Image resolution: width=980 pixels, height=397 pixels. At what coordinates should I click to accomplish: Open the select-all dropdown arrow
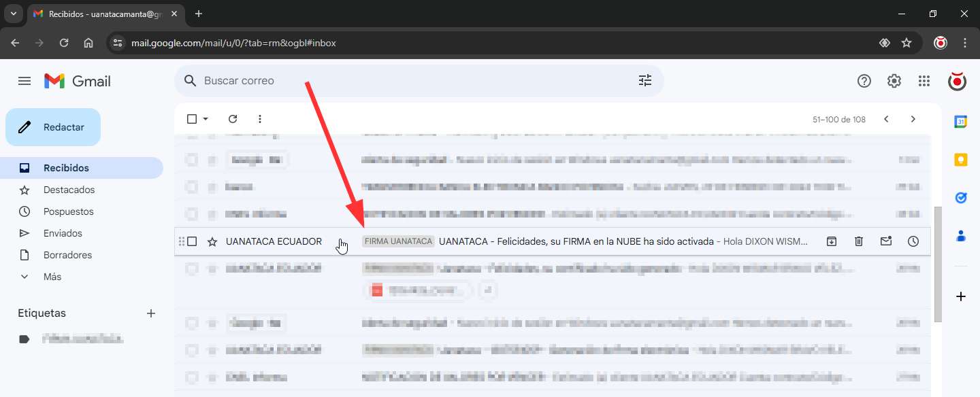(206, 119)
